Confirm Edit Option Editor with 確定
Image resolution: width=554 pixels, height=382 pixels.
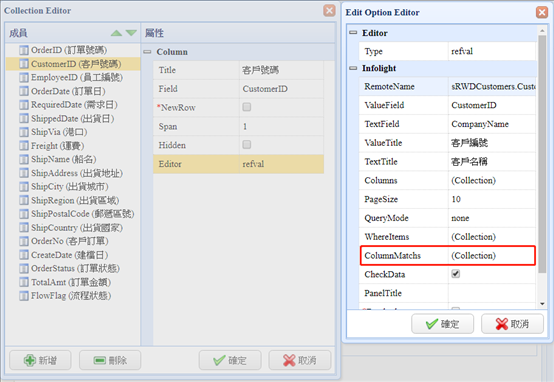point(442,324)
